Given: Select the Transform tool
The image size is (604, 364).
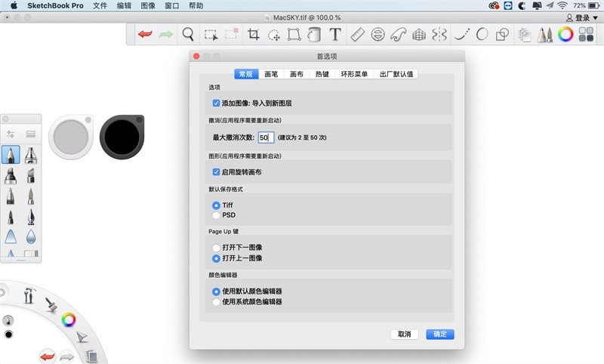Looking at the screenshot, I should point(294,34).
